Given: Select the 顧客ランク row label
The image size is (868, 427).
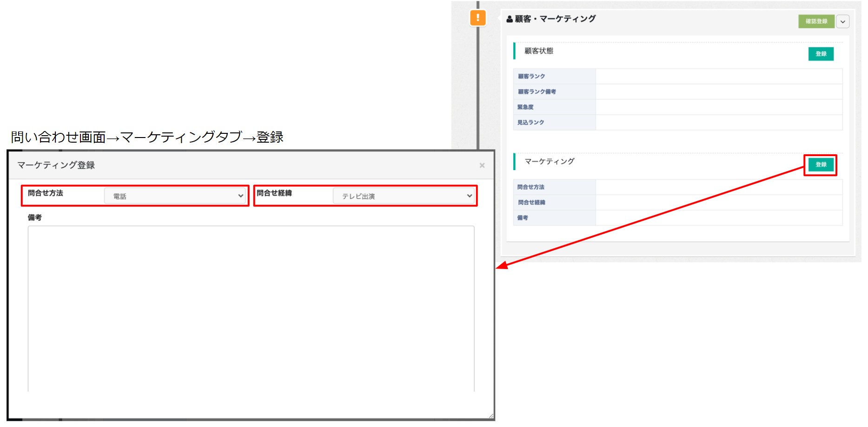Looking at the screenshot, I should [x=531, y=76].
